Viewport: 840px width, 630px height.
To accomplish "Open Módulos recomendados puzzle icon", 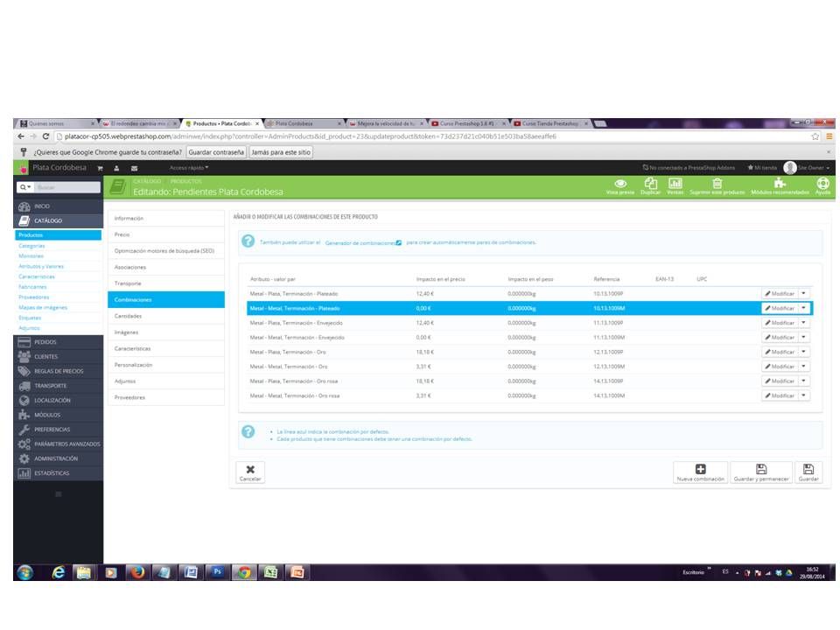I will (x=780, y=186).
